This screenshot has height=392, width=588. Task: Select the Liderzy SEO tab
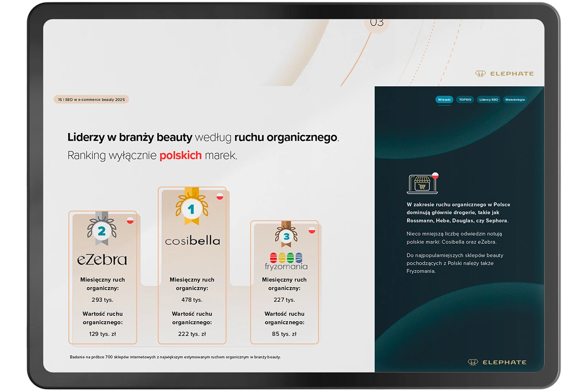[x=488, y=99]
